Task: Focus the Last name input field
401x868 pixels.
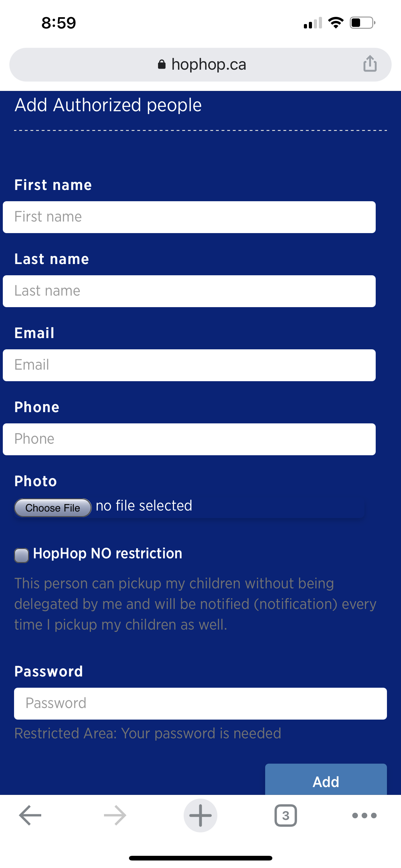Action: [x=189, y=291]
